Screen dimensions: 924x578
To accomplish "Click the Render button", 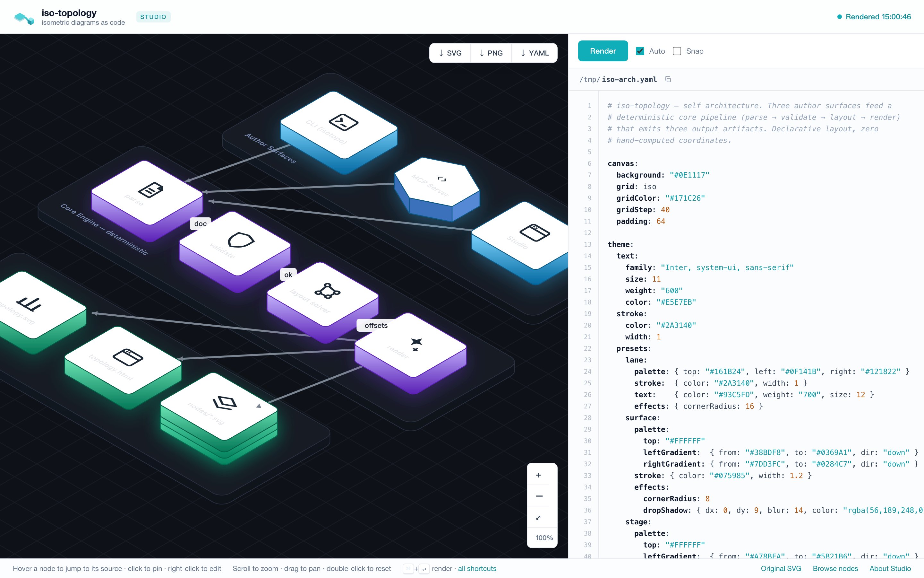I will pos(603,51).
